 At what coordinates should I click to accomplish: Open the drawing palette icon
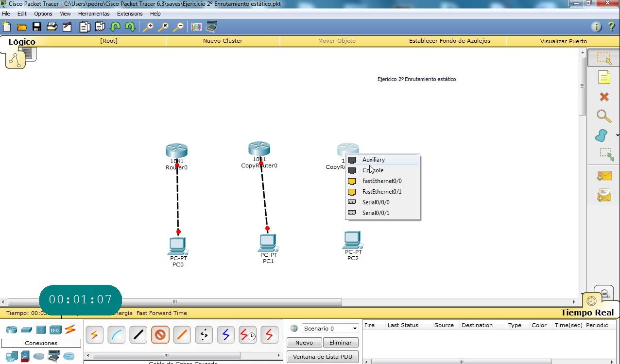pos(196,27)
